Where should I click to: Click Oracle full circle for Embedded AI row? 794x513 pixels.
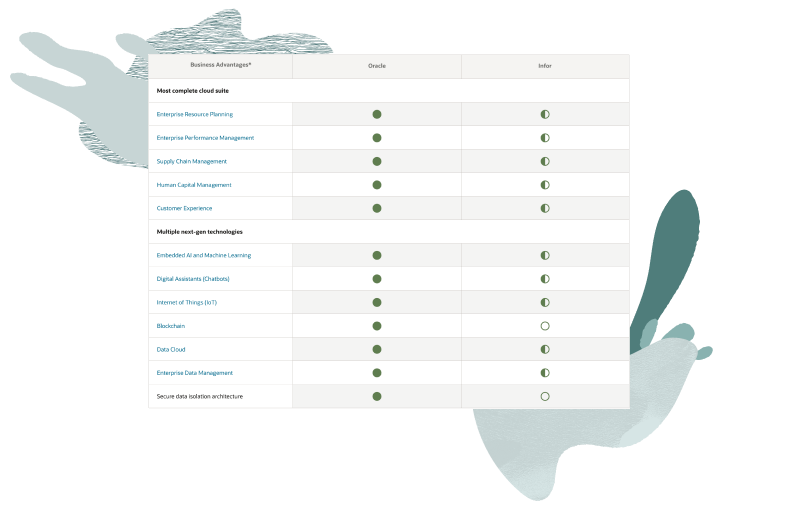[377, 255]
